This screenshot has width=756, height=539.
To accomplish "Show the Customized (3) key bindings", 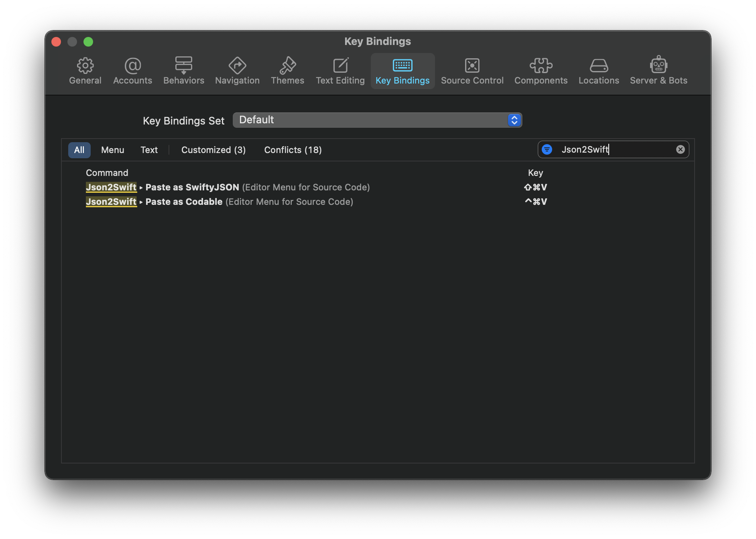I will 213,150.
